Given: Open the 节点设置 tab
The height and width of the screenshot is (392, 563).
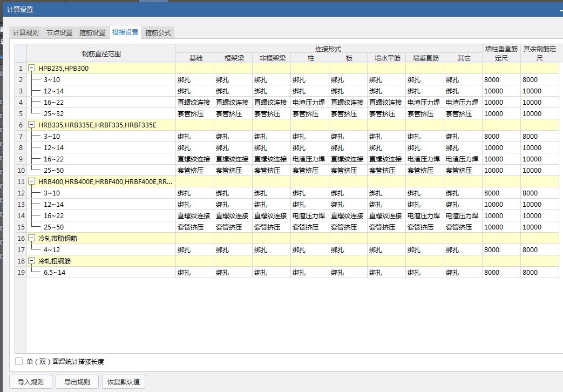Looking at the screenshot, I should (x=59, y=32).
